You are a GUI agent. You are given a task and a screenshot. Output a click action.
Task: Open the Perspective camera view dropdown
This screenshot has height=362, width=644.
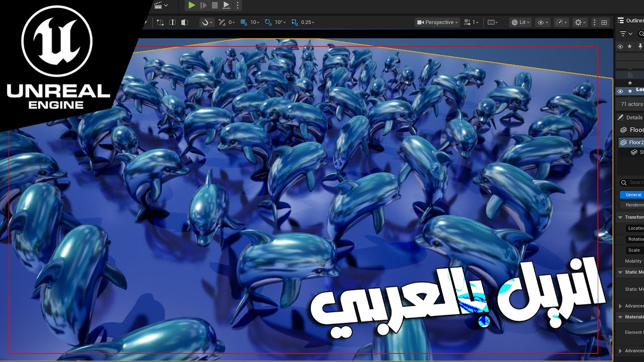(x=437, y=22)
